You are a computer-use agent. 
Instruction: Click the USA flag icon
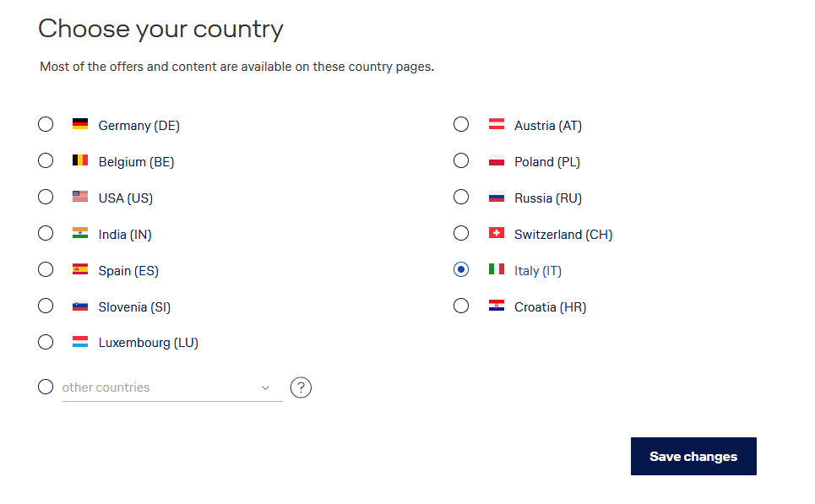point(80,197)
